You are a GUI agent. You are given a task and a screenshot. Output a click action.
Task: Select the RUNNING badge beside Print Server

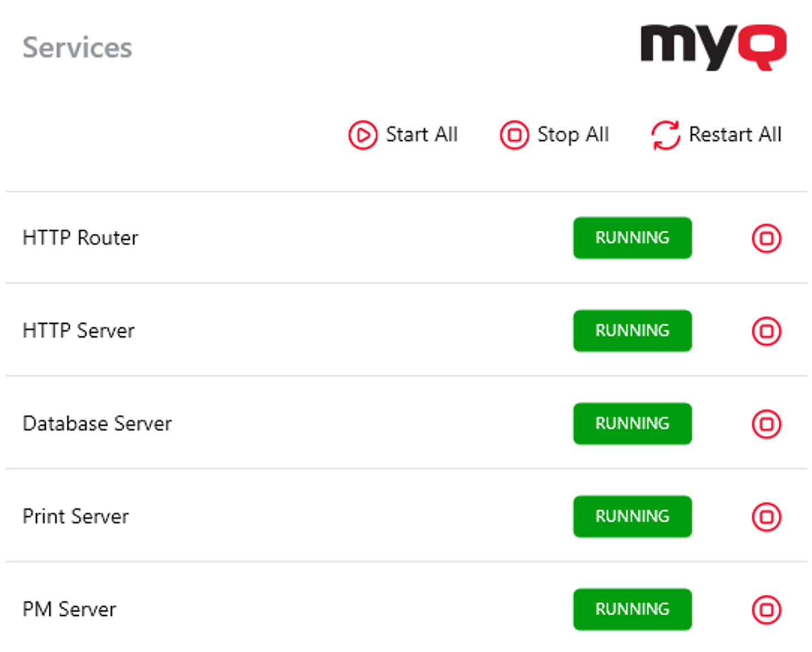click(632, 516)
